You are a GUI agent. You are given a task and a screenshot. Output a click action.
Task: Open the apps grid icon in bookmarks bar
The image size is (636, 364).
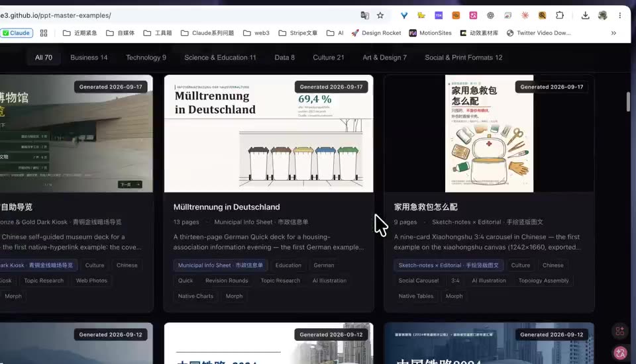click(44, 33)
